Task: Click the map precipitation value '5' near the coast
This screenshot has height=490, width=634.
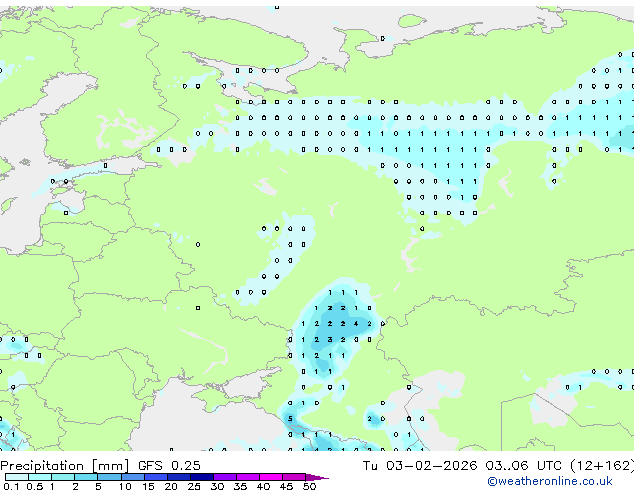Action: (290, 419)
